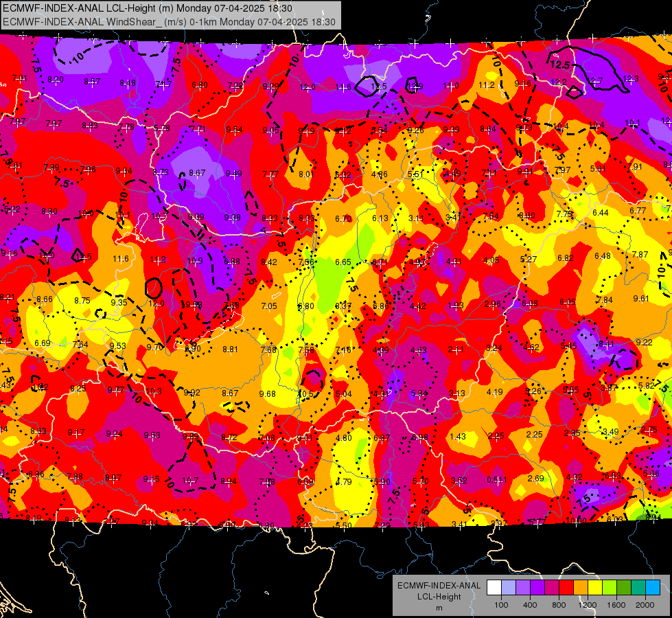Click the map value '9.54'
This screenshot has width=672, height=618.
pos(234,130)
